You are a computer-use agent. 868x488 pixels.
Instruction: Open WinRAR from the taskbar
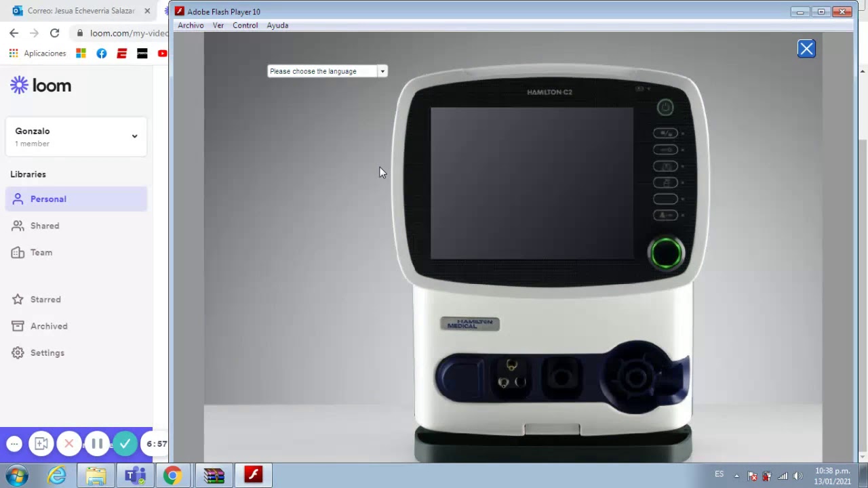pos(214,476)
